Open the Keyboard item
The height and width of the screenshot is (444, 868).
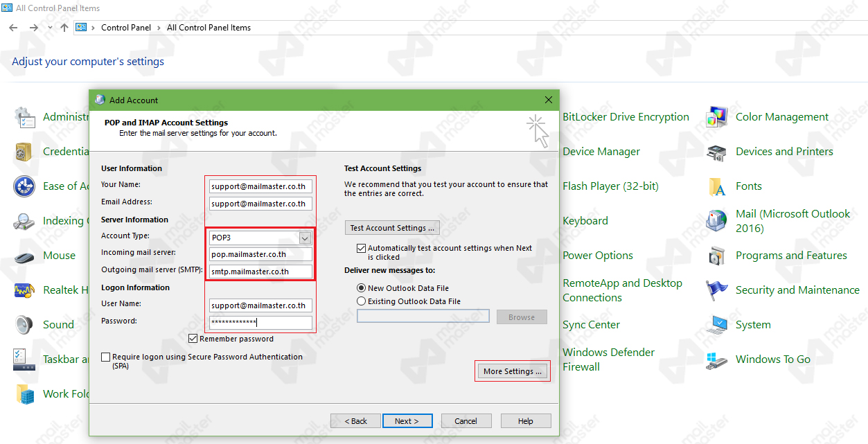point(585,221)
